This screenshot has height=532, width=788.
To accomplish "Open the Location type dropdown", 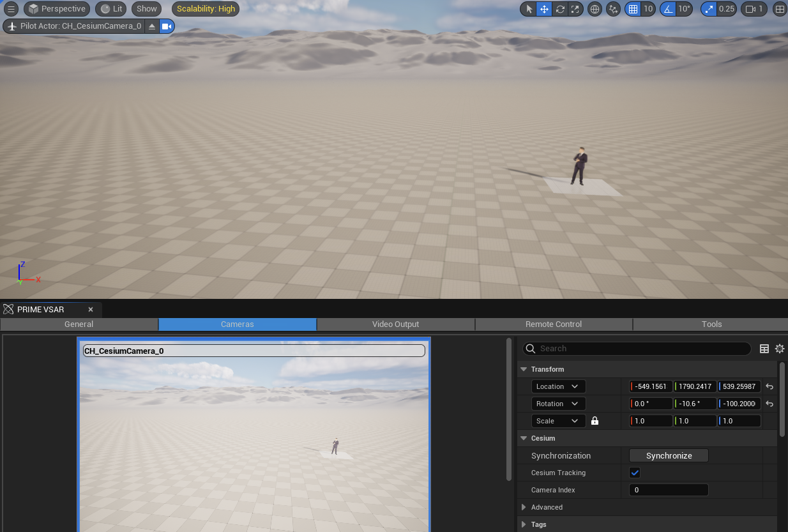I will tap(558, 386).
